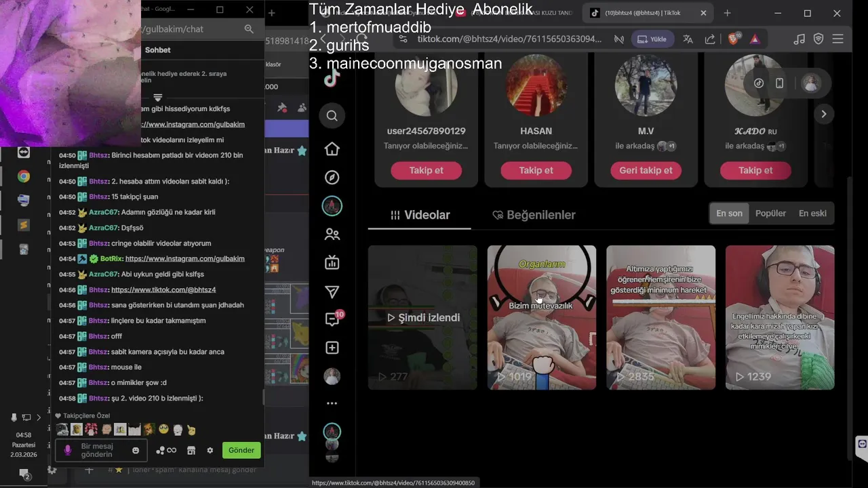The image size is (868, 488).
Task: Open the emoji picker in chat message box
Action: tap(136, 450)
